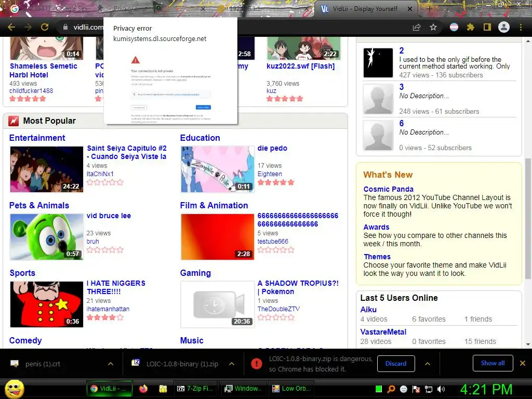Rate Saint Seiya video with its stars
Screen dimensions: 532x399
pos(105,182)
